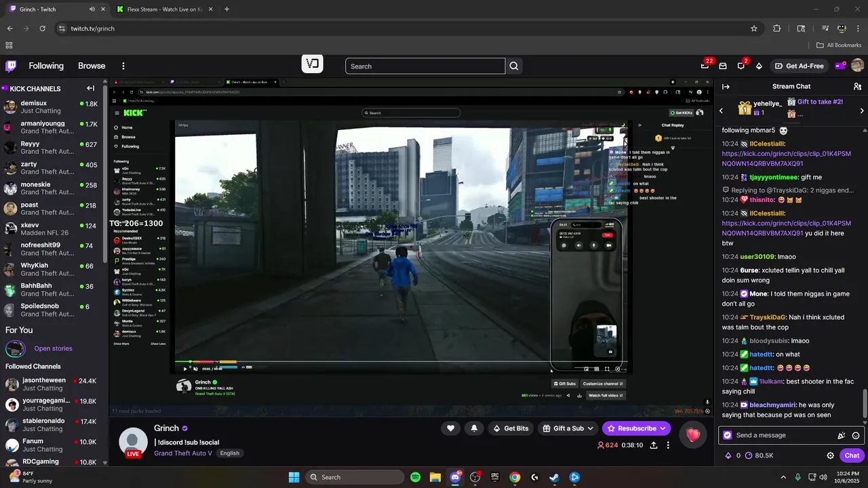Open Prime loot inbox icon with 22 badge
The image size is (868, 488).
[705, 66]
